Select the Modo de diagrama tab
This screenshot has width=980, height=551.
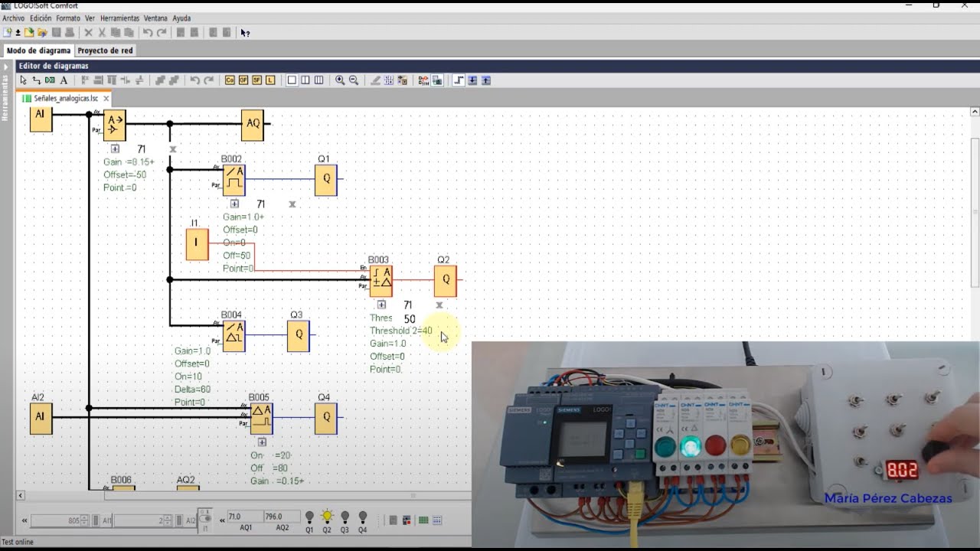pos(38,51)
